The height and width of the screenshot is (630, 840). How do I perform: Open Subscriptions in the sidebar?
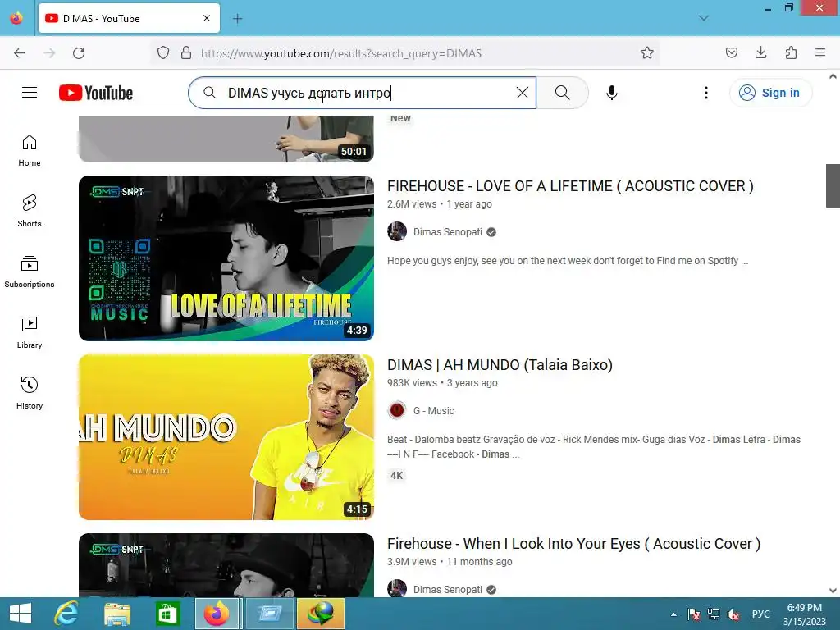(x=30, y=272)
